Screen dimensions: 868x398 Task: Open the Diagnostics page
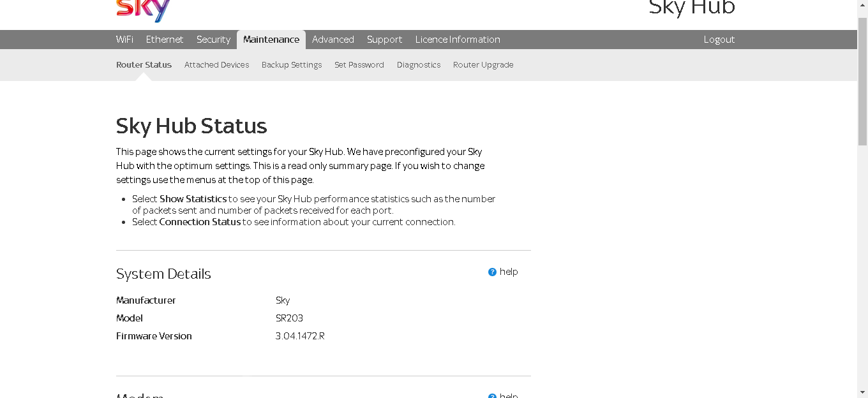point(419,64)
